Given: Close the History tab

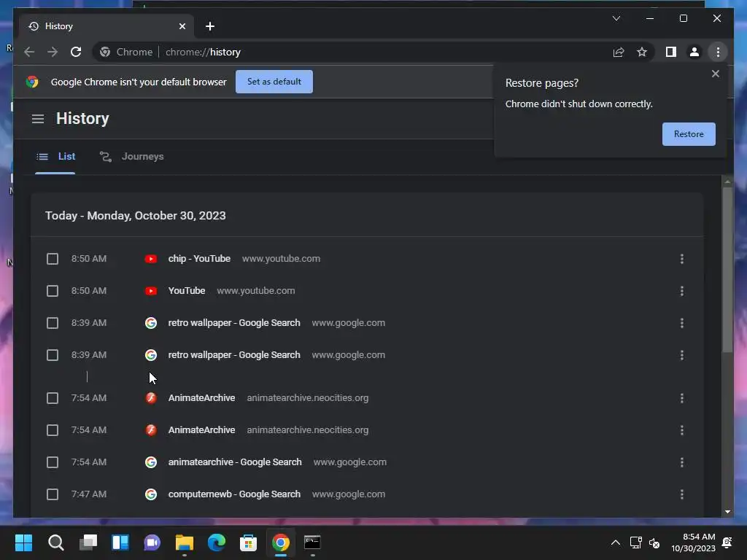Looking at the screenshot, I should [182, 26].
